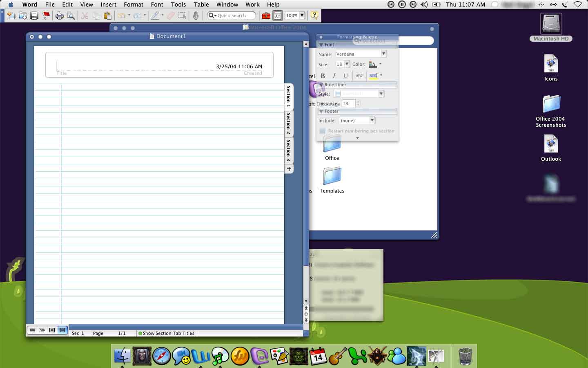Image resolution: width=588 pixels, height=368 pixels.
Task: Open Safari from the Dock
Action: tap(162, 356)
